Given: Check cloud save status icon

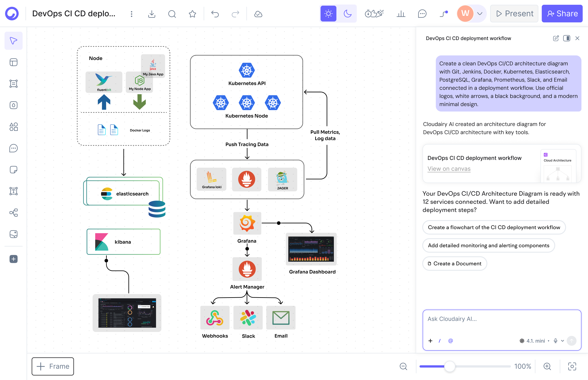Looking at the screenshot, I should [258, 14].
